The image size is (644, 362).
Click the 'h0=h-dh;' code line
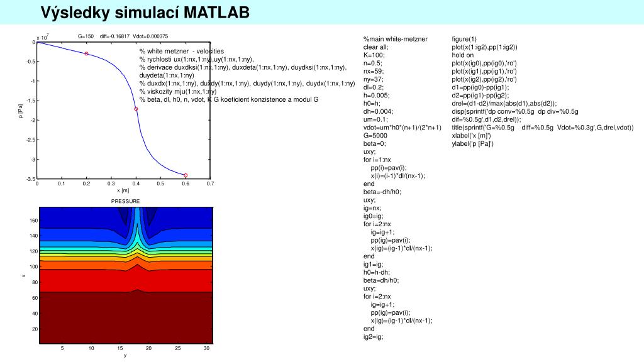coord(377,272)
